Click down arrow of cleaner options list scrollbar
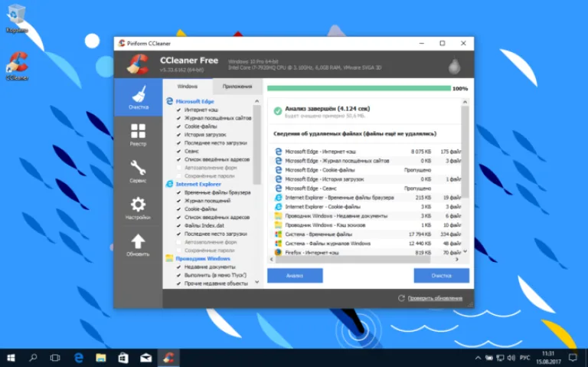 (x=257, y=282)
